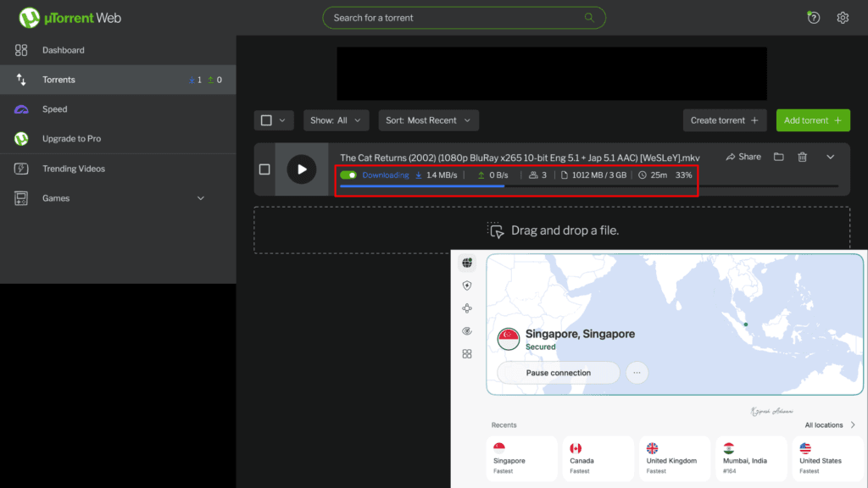The width and height of the screenshot is (868, 488).
Task: Click the Trending Videos icon
Action: point(21,169)
